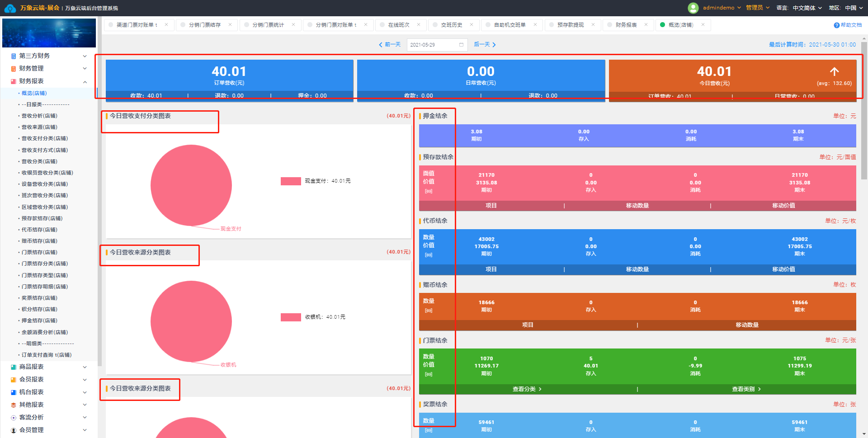Expand the 第三方财务 menu chevron
This screenshot has height=438, width=868.
85,56
